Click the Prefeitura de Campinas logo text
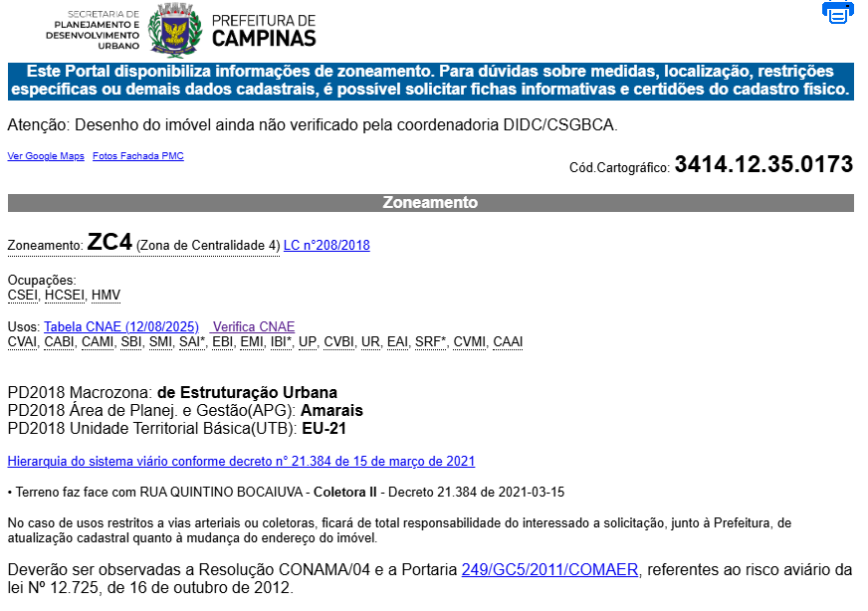The height and width of the screenshot is (611, 868). coord(264,31)
